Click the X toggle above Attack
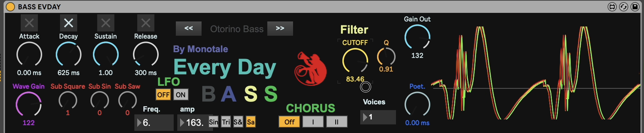Image resolution: width=644 pixels, height=133 pixels. click(x=29, y=23)
